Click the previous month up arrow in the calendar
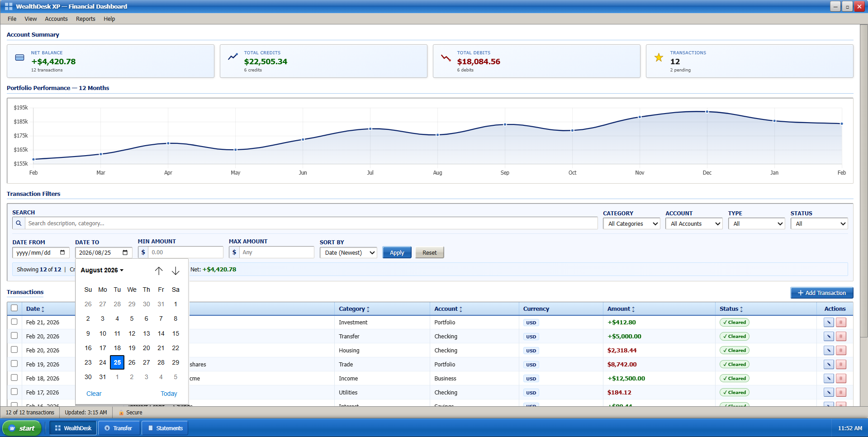This screenshot has height=437, width=868. (159, 271)
